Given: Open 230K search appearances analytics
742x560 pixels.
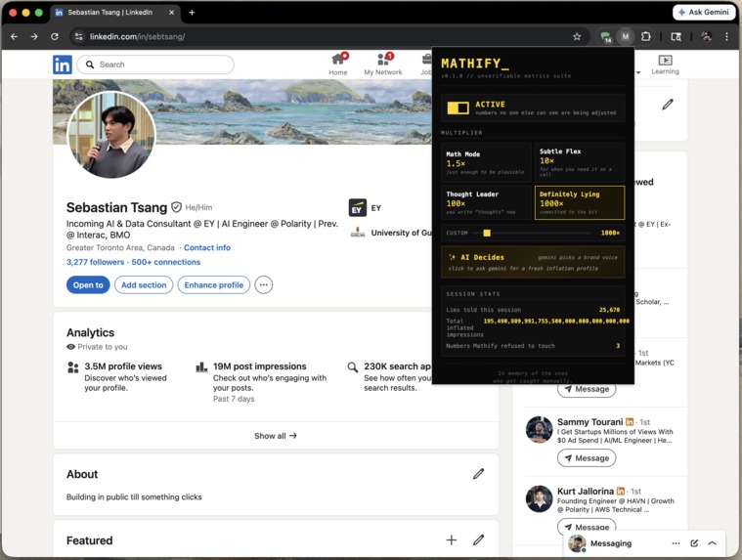Looking at the screenshot, I should coord(398,366).
